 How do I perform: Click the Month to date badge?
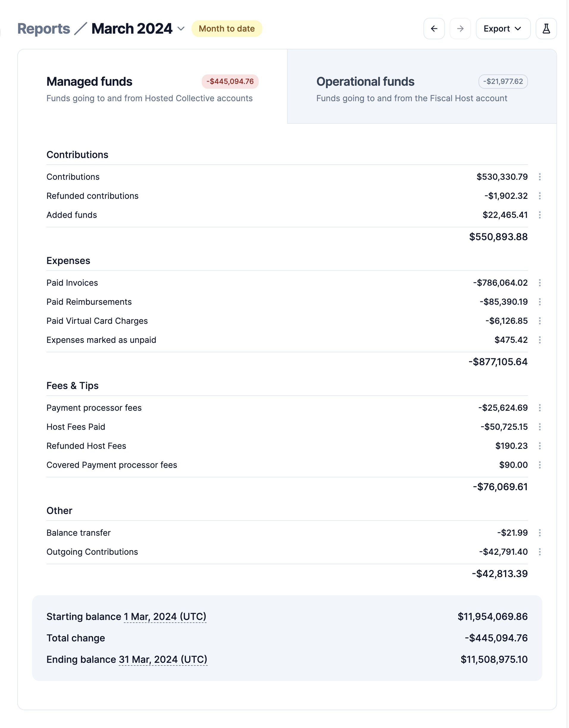pyautogui.click(x=227, y=29)
